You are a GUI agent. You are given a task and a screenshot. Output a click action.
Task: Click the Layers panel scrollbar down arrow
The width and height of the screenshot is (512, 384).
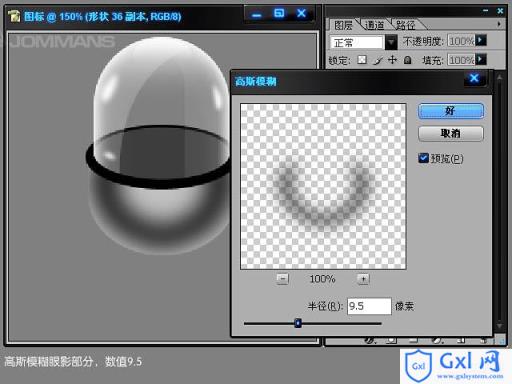click(x=499, y=325)
